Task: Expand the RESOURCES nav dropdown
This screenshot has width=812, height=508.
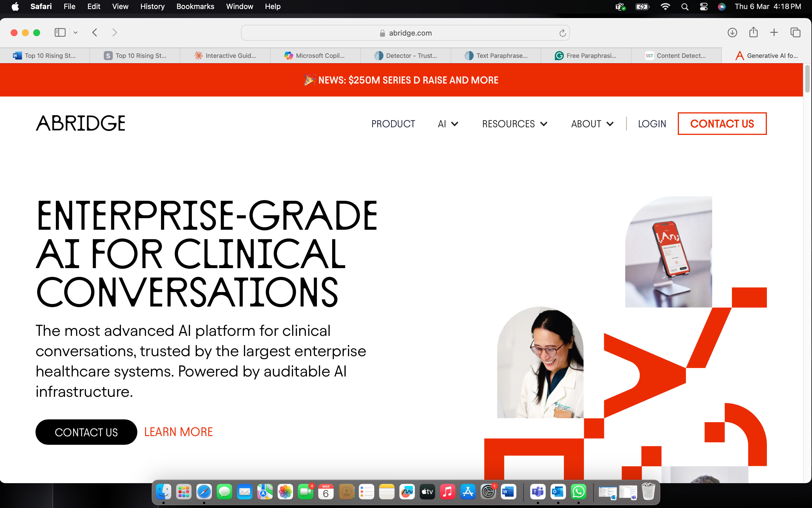Action: click(x=515, y=124)
